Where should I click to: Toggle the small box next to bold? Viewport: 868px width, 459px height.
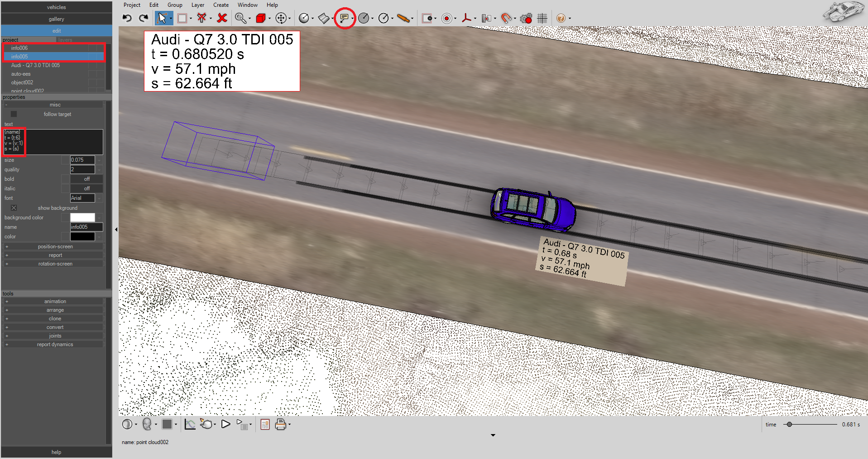pyautogui.click(x=65, y=179)
